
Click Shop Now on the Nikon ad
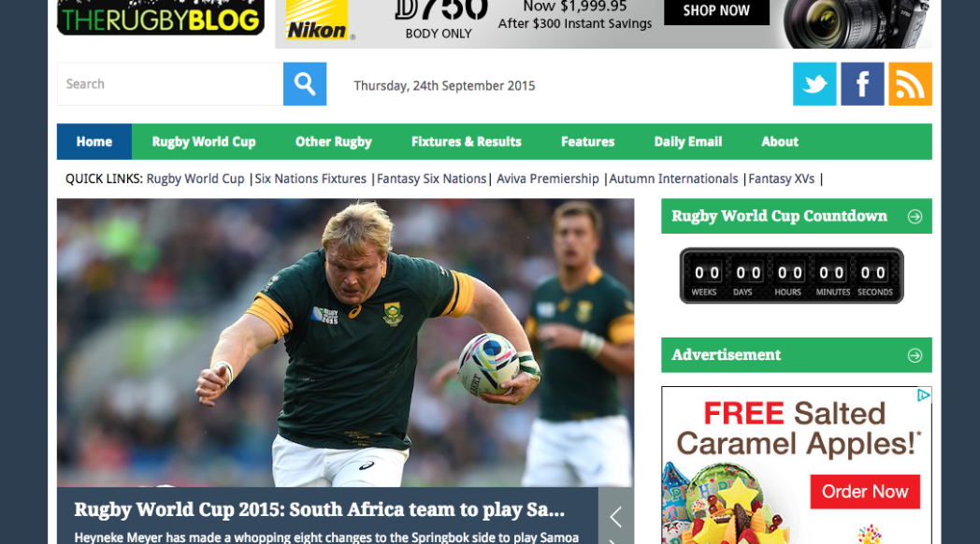coord(716,11)
